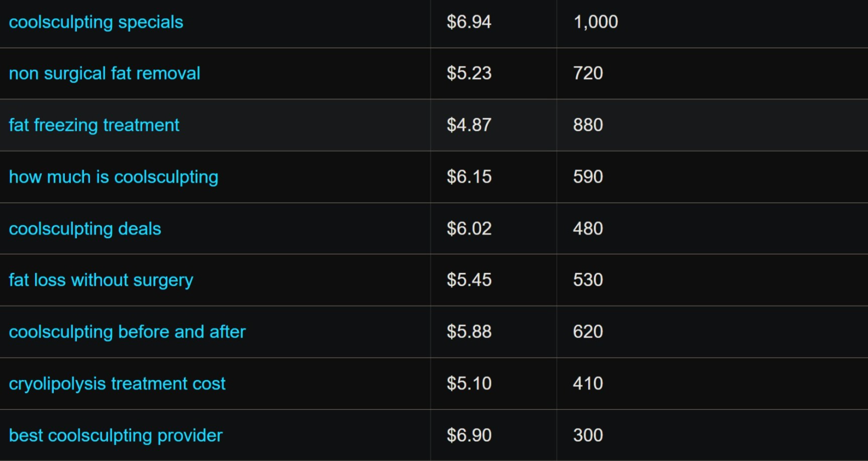Select cryolipolysis treatment cost keyword

(x=117, y=384)
